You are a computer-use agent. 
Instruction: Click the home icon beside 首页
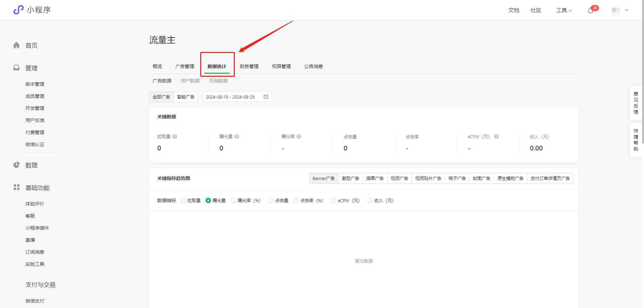point(16,45)
